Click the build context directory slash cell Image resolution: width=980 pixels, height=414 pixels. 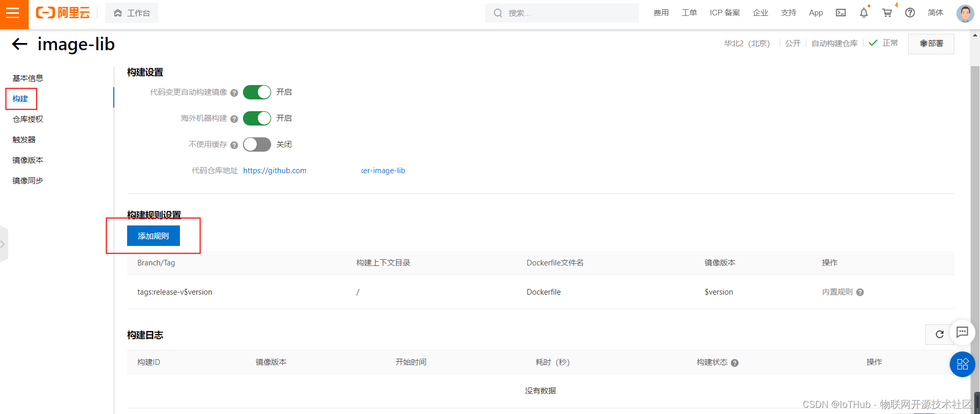[x=358, y=292]
